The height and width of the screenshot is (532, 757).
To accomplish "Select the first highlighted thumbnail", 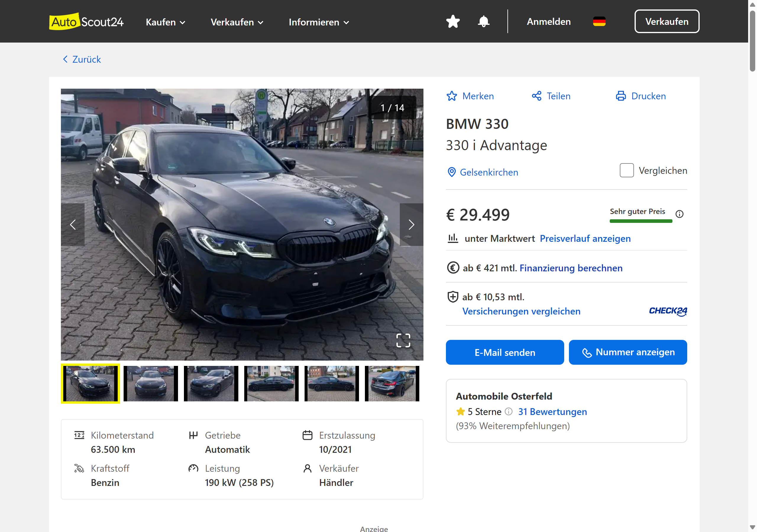I will pyautogui.click(x=90, y=384).
